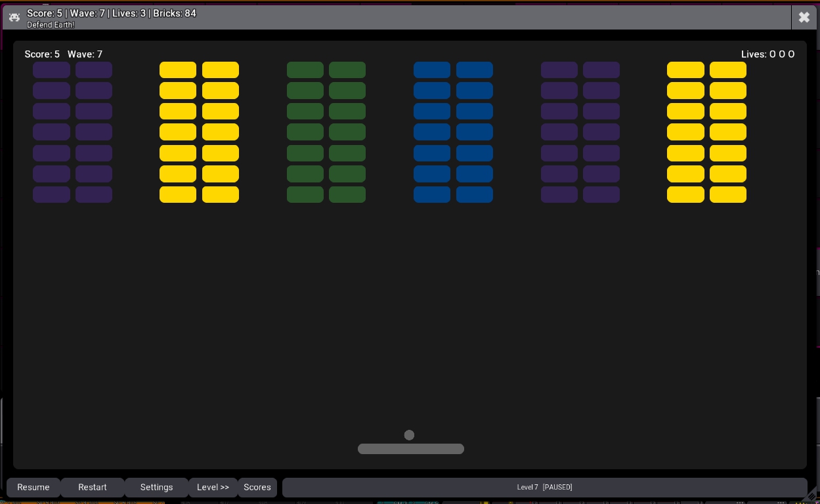820x504 pixels.
Task: Click the Level 7 [PAUSED] status bar
Action: coord(544,487)
